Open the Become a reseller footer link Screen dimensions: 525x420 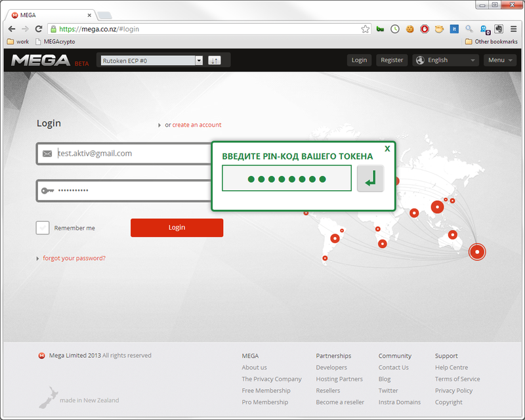pos(340,402)
